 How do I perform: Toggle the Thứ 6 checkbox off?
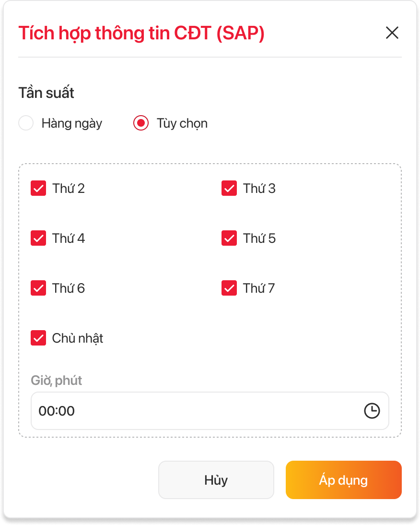click(38, 288)
